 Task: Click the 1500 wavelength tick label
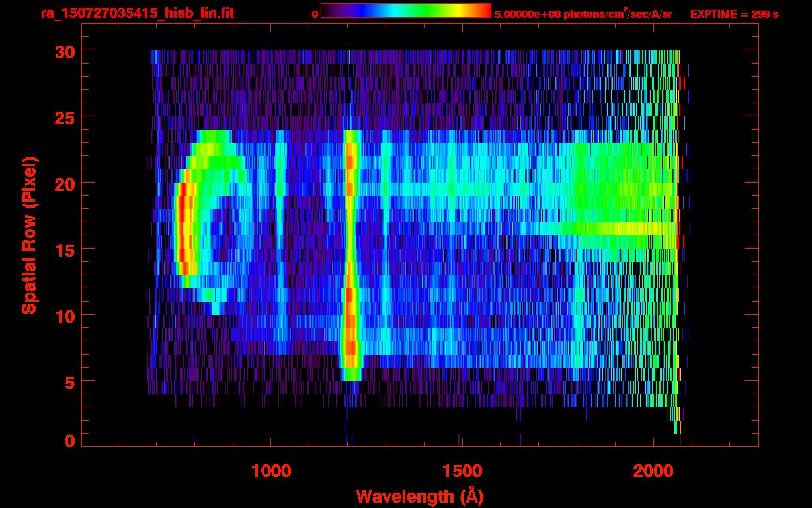[462, 472]
